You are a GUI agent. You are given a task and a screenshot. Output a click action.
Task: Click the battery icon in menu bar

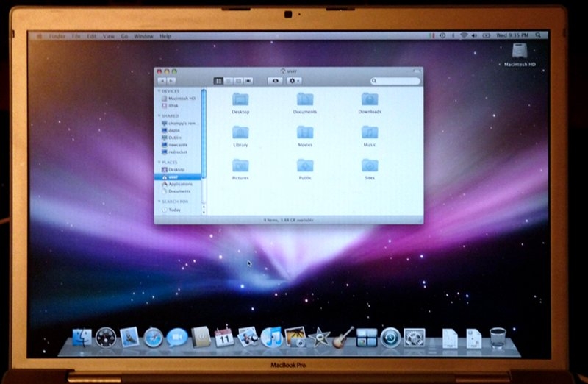(x=487, y=35)
